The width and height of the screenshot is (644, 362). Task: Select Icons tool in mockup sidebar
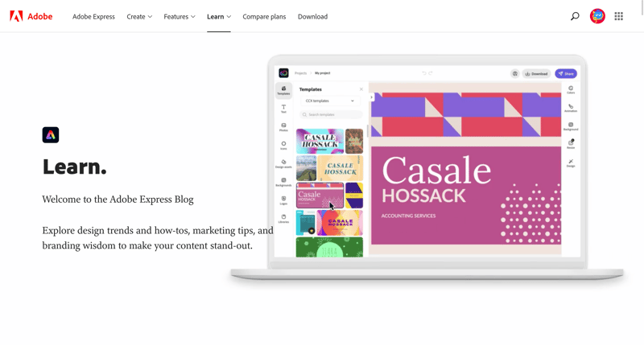pyautogui.click(x=283, y=146)
